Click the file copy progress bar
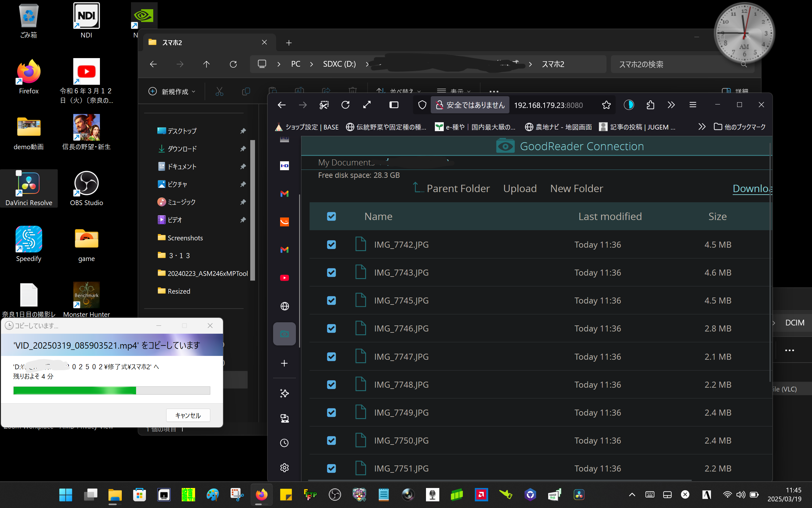 (x=112, y=390)
